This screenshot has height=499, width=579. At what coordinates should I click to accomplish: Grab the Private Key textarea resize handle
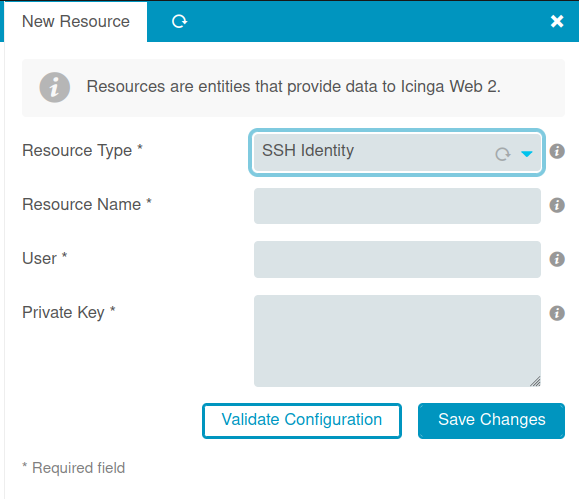(x=535, y=381)
